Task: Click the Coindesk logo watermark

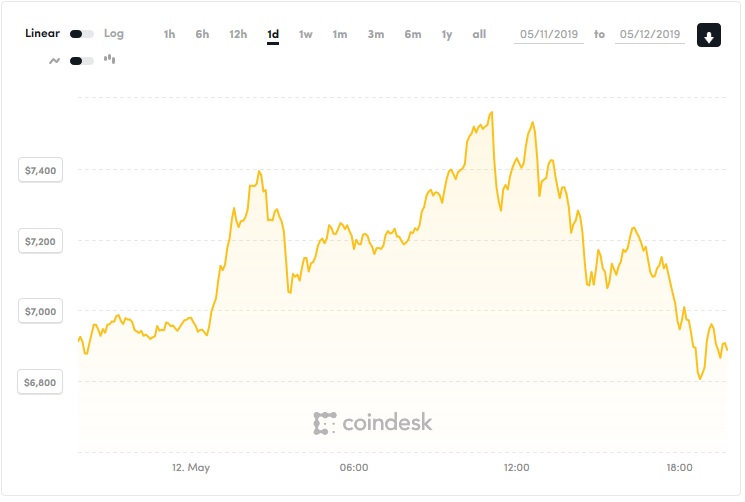Action: click(x=372, y=423)
